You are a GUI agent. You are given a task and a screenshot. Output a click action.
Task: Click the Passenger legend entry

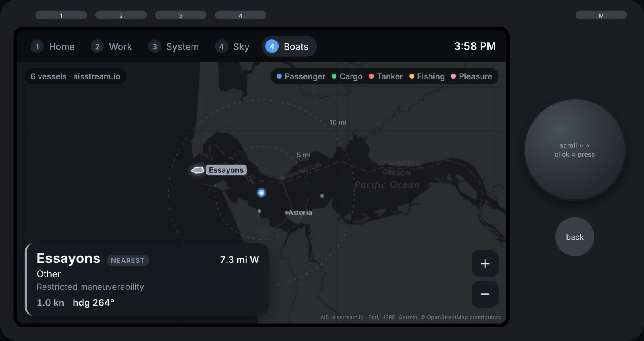pos(301,76)
